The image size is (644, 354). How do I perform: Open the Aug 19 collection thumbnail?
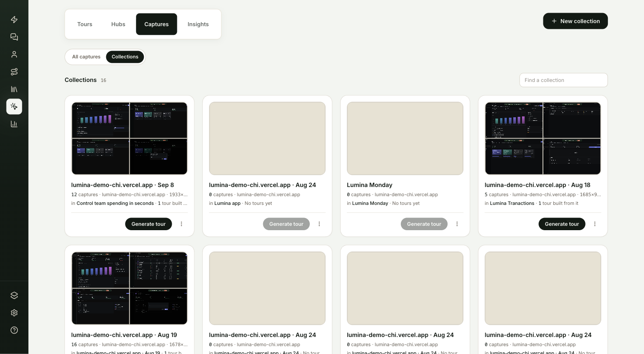coord(129,288)
